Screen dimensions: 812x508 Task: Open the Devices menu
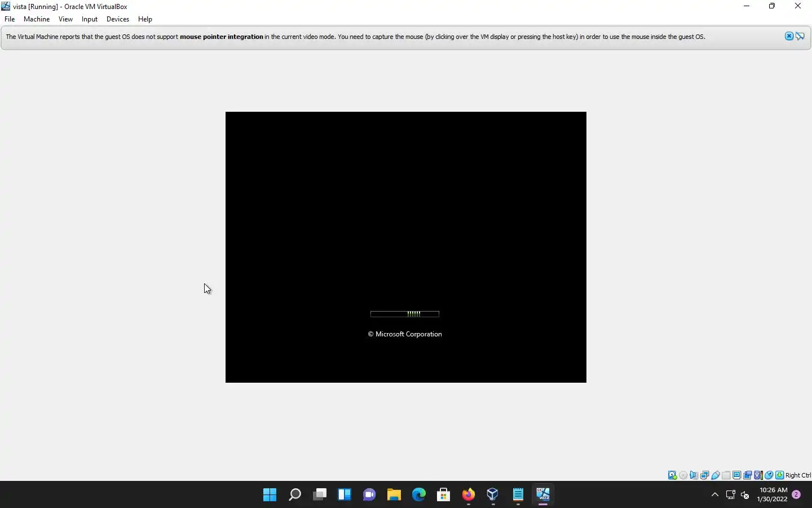tap(118, 19)
